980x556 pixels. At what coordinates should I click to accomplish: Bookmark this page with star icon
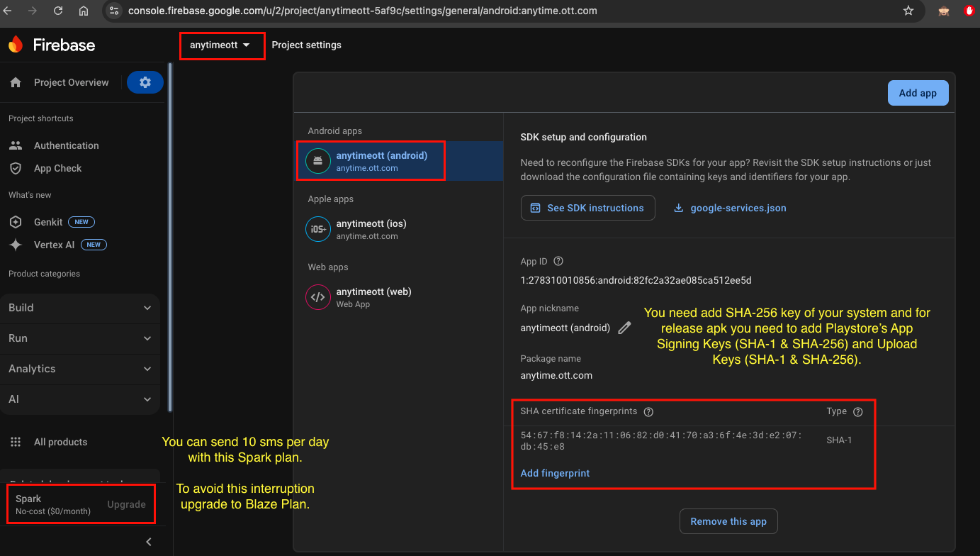(908, 11)
